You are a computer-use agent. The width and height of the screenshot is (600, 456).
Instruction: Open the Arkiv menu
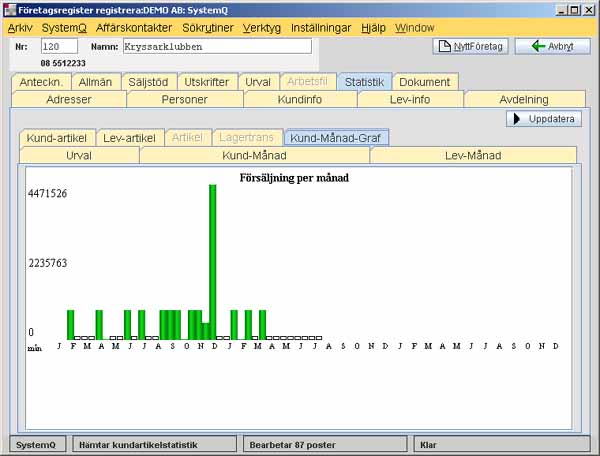click(x=20, y=28)
